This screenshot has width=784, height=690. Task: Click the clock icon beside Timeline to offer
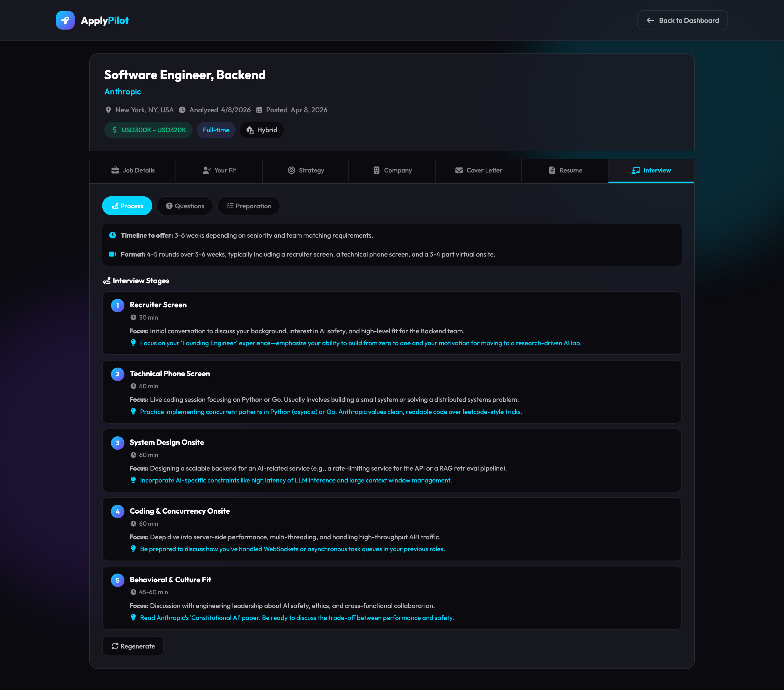point(112,235)
